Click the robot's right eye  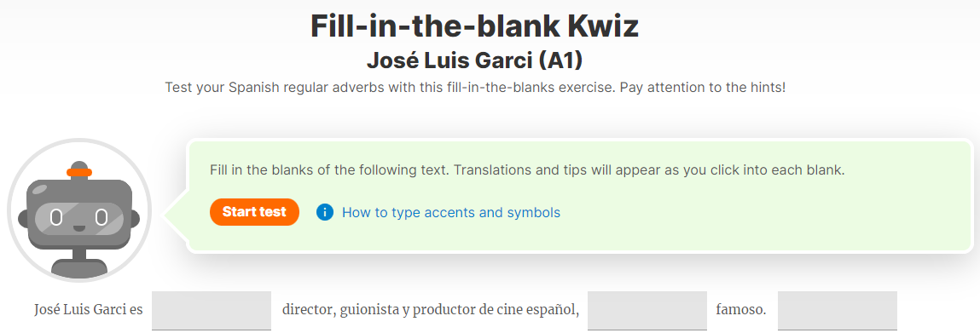(x=101, y=218)
